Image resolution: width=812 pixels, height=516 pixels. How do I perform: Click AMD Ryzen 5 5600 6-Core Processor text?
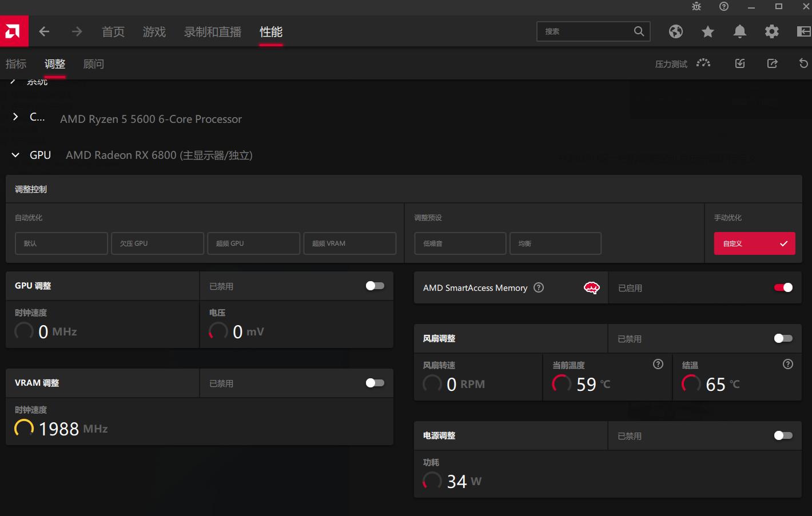click(151, 119)
